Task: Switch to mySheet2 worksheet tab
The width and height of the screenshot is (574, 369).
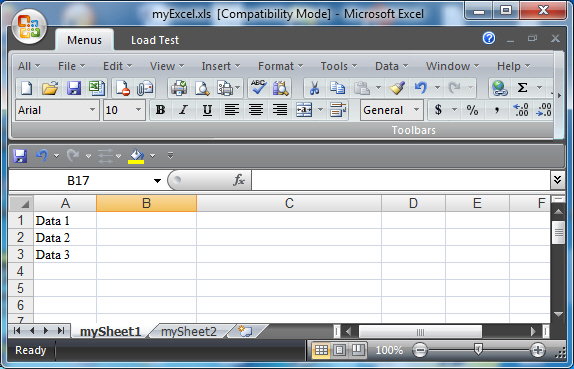Action: 189,332
